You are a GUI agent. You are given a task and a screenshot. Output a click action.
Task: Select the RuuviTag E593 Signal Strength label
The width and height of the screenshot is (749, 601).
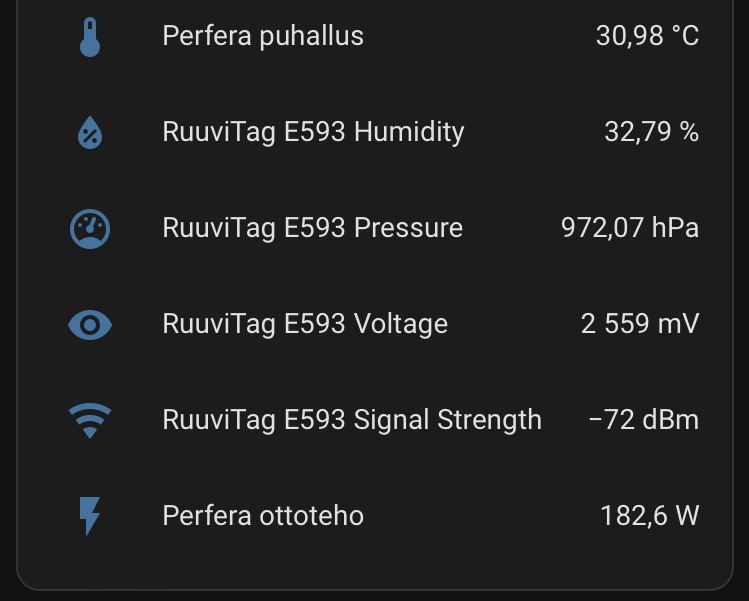point(352,420)
